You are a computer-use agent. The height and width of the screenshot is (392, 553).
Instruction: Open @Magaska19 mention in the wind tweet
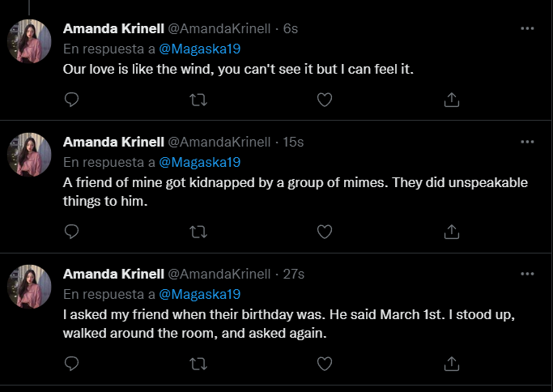199,49
